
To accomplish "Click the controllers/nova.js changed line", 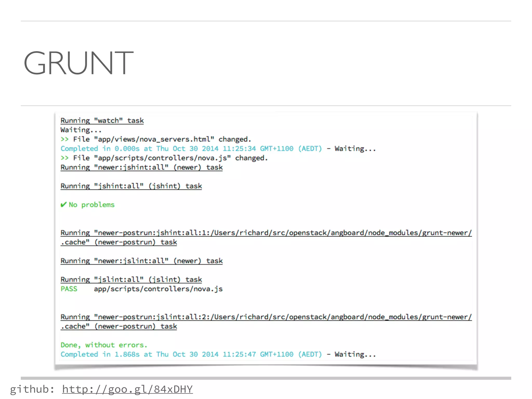I will pyautogui.click(x=164, y=158).
